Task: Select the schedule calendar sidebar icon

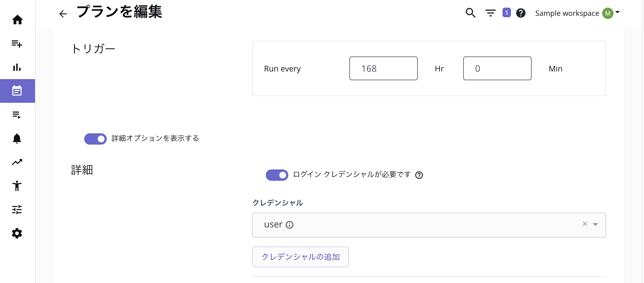Action: pyautogui.click(x=17, y=91)
